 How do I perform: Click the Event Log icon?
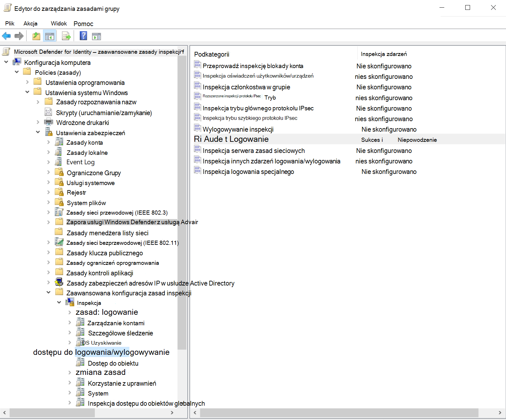click(x=59, y=162)
